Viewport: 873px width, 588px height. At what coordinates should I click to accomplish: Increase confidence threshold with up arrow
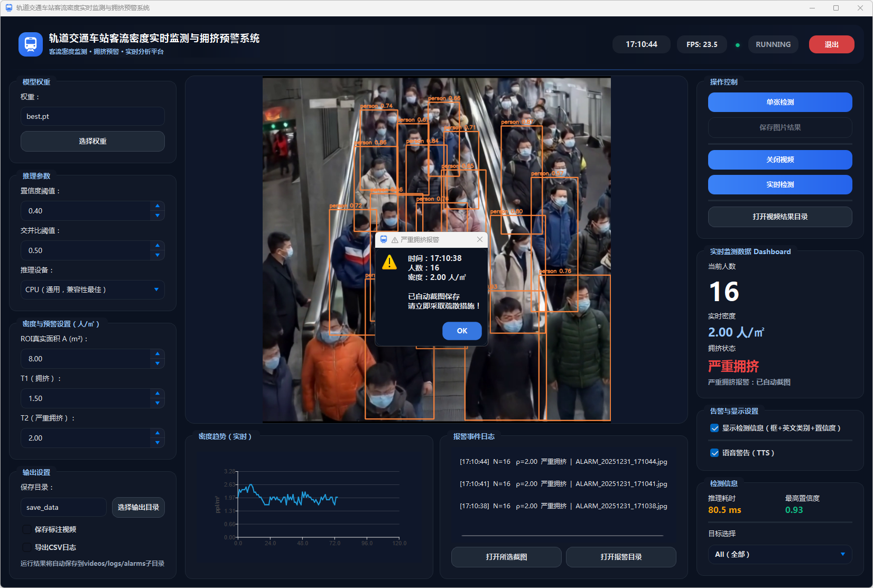pos(157,206)
